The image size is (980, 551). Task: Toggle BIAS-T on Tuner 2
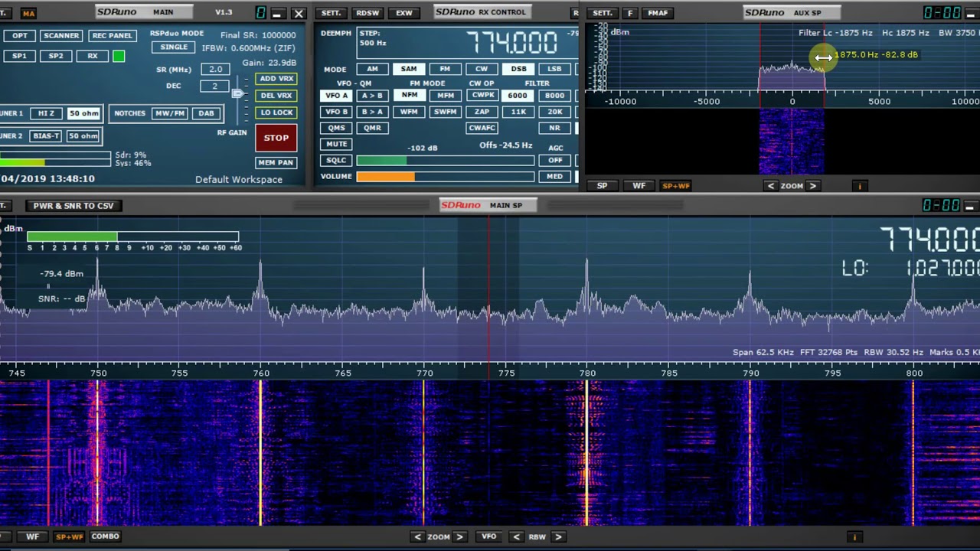click(x=46, y=136)
